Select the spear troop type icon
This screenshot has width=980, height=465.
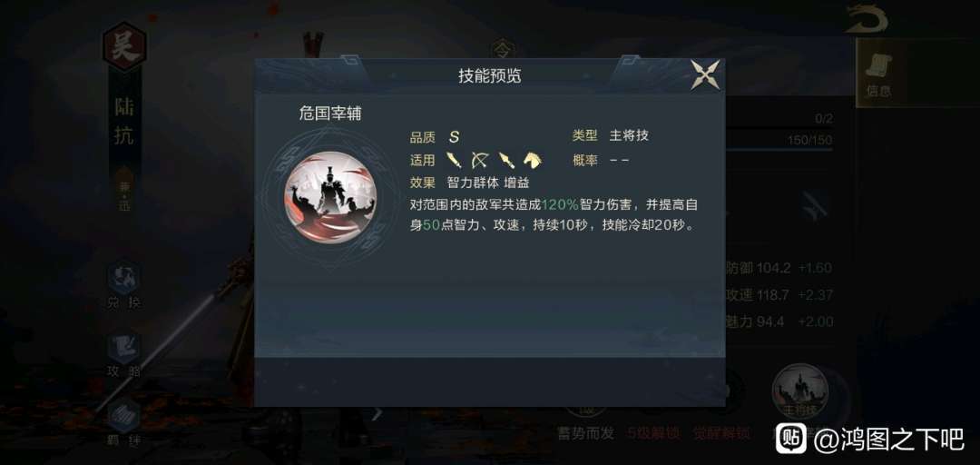point(507,160)
